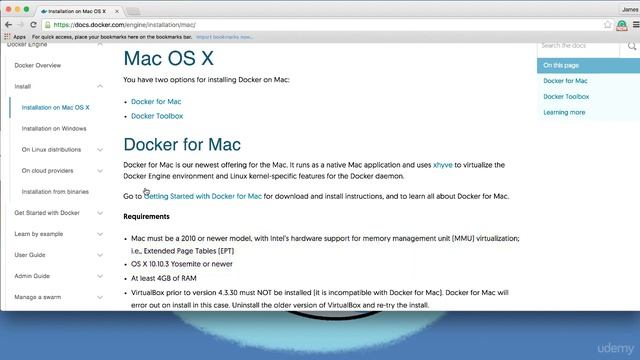Open the xhyve link
The image size is (640, 360).
tap(442, 165)
